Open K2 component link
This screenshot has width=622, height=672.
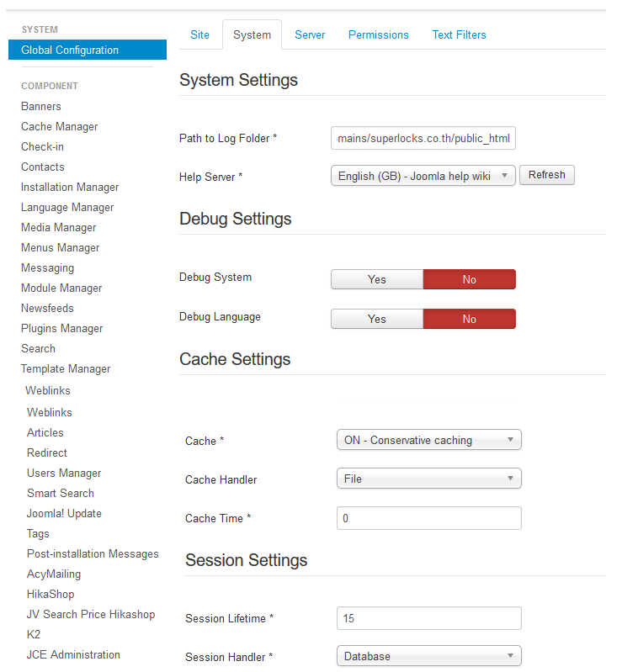click(x=34, y=634)
